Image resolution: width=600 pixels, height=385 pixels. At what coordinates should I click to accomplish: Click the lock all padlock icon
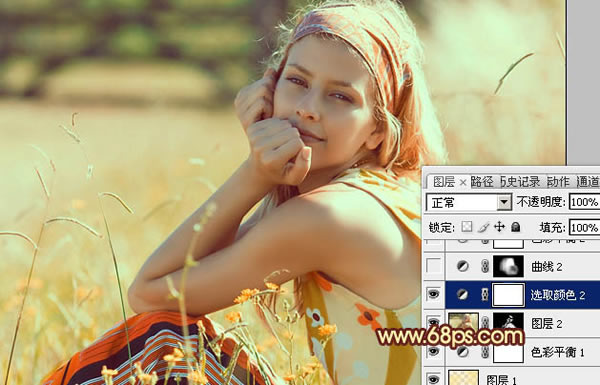click(516, 227)
